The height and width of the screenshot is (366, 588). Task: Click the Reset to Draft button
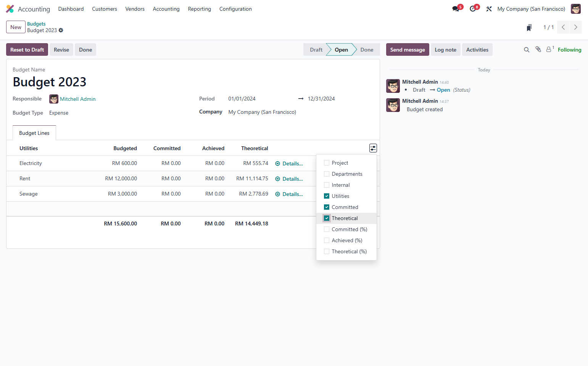(x=27, y=50)
